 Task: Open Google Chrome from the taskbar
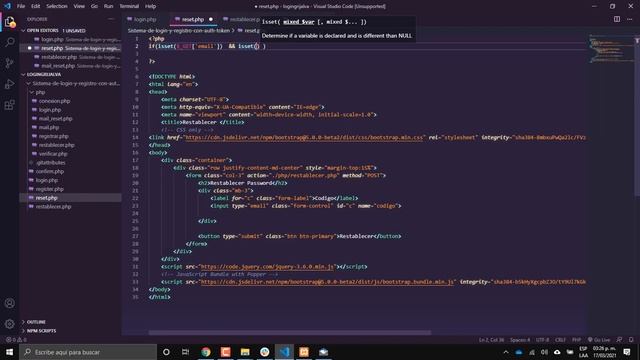pyautogui.click(x=206, y=352)
